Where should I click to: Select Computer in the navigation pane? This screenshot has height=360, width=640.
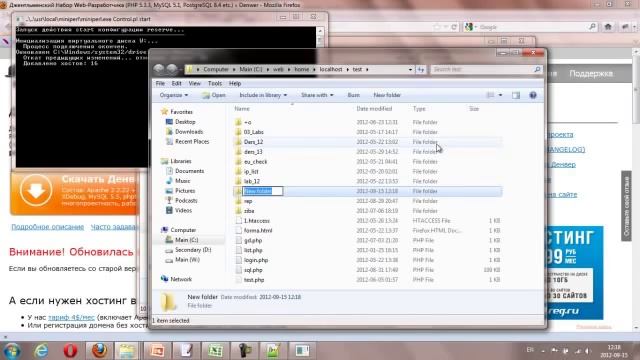tap(183, 230)
